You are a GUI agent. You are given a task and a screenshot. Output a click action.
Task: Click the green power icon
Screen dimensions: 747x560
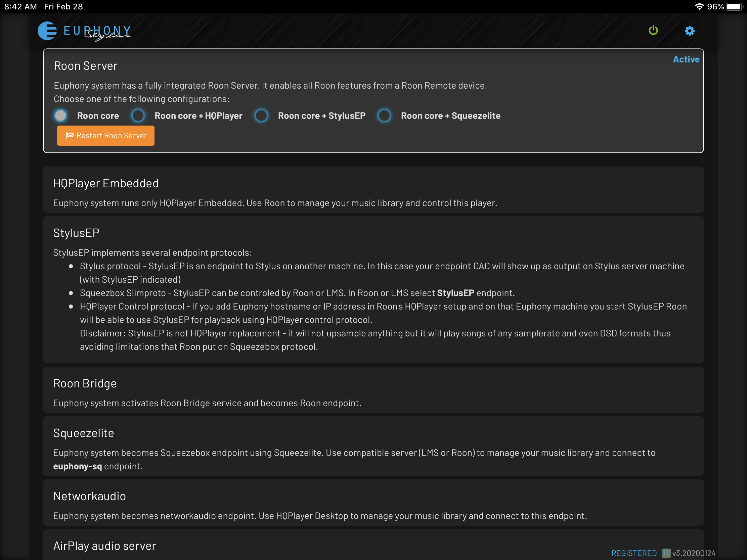tap(653, 30)
